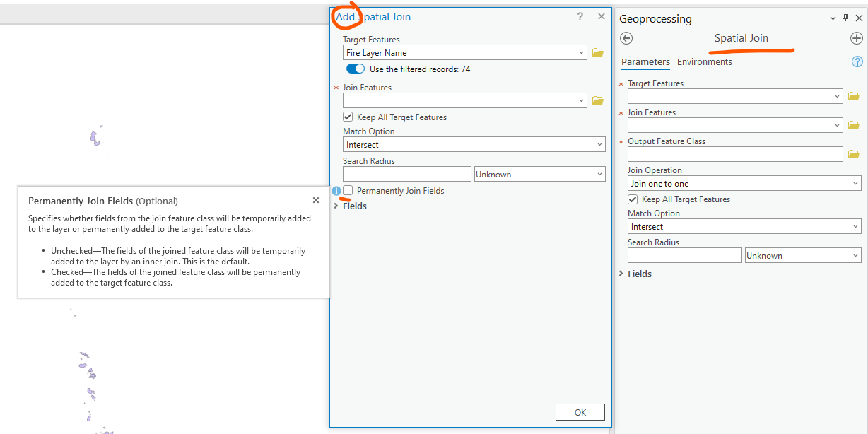Expand Fields section in Geoprocessing pane

pyautogui.click(x=621, y=274)
